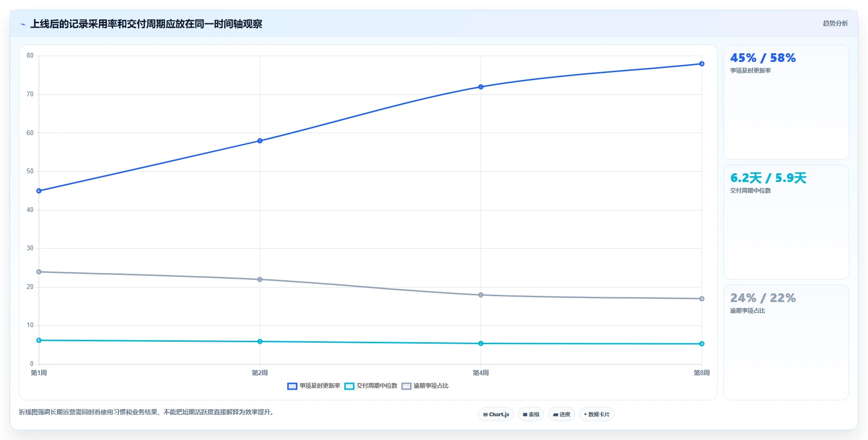This screenshot has height=440, width=868.
Task: Click the y-axis label 40
Action: [30, 210]
